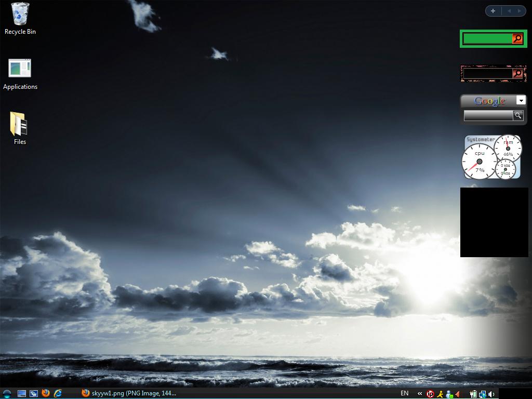Click magnifier button on green search gadget
Viewport: 532px width, 399px height.
(x=517, y=38)
